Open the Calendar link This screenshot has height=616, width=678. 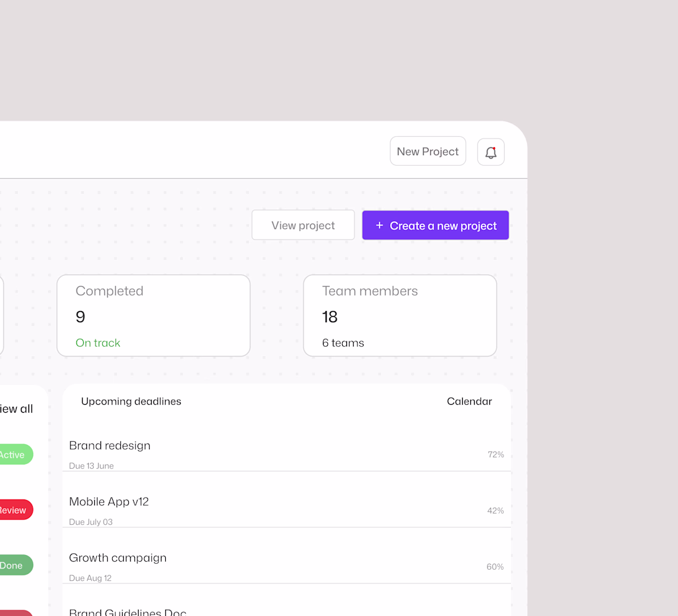(x=469, y=401)
